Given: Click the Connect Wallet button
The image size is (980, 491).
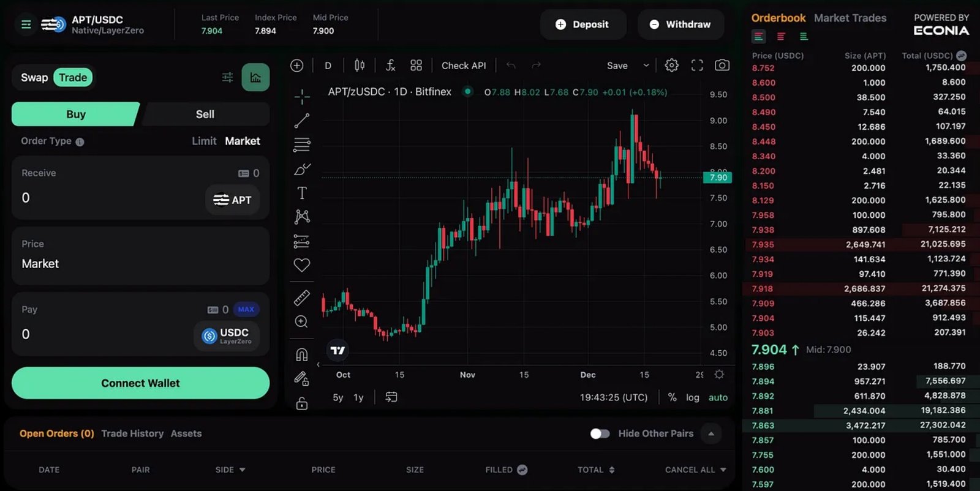Looking at the screenshot, I should tap(140, 383).
